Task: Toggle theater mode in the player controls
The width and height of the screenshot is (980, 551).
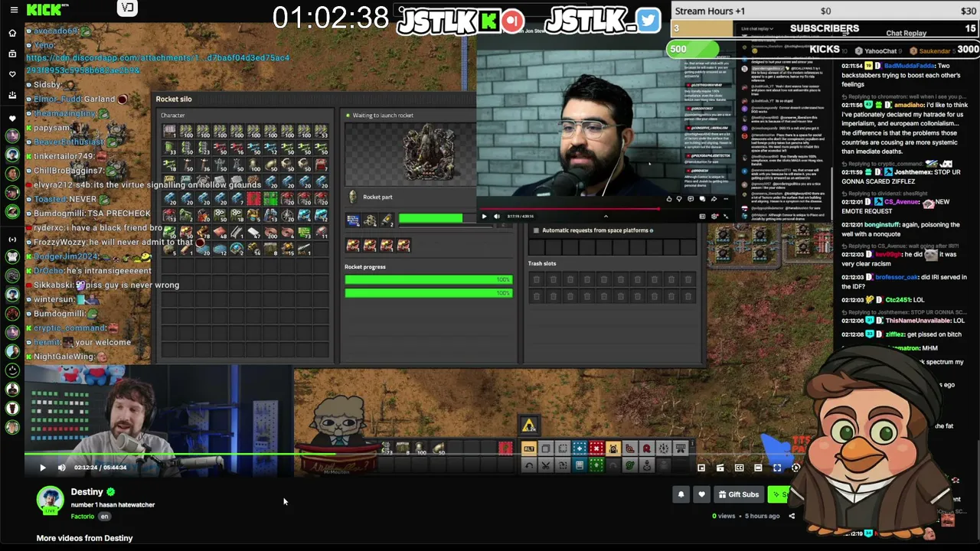Action: [758, 468]
